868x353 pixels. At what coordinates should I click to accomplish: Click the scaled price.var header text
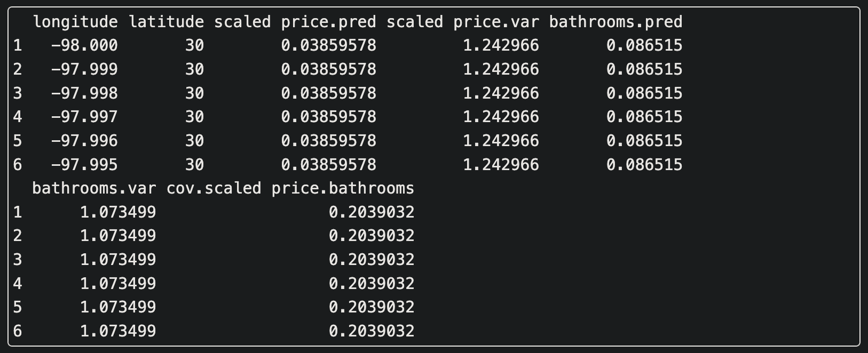coord(463,22)
